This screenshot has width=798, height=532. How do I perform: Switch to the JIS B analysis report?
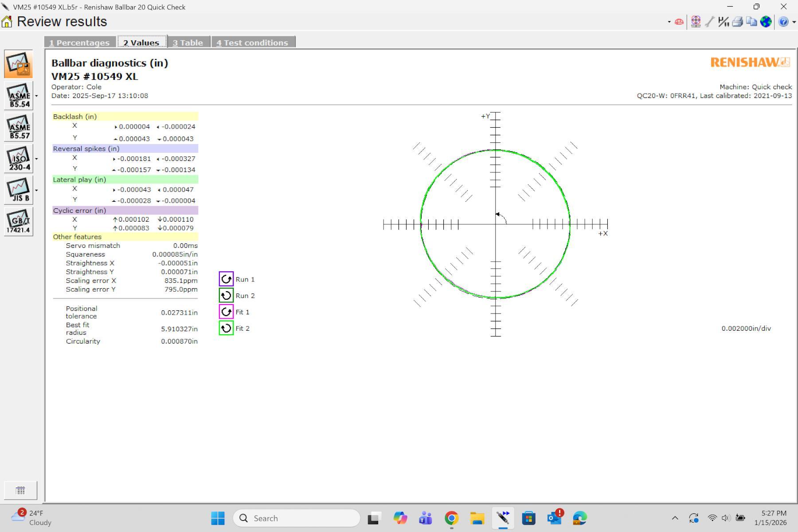(x=19, y=190)
